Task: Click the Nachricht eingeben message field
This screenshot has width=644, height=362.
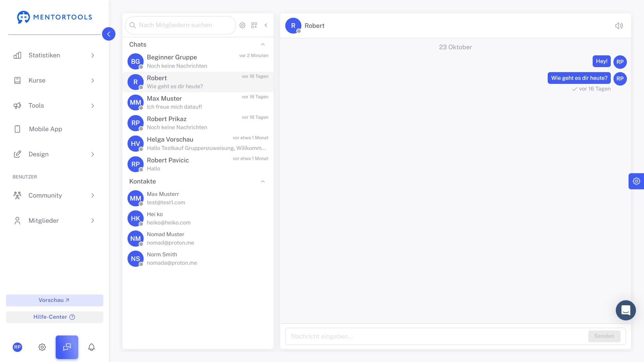Action: pos(436,336)
